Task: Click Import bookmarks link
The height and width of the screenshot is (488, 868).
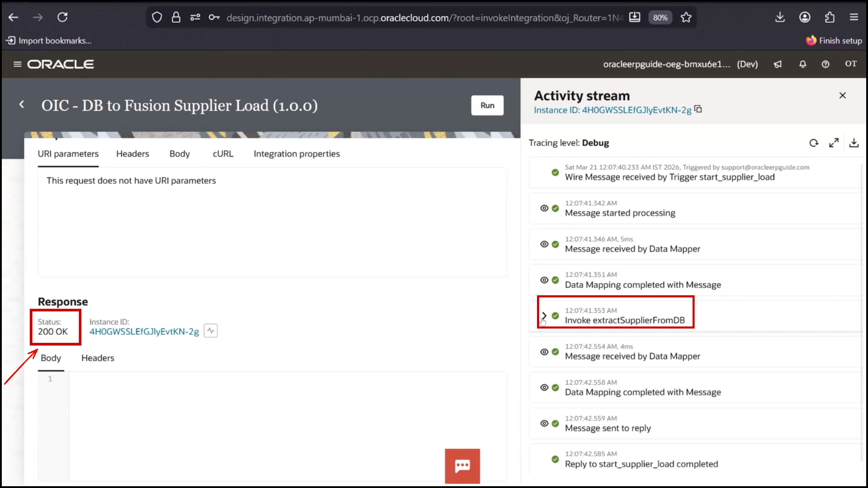Action: [x=49, y=41]
